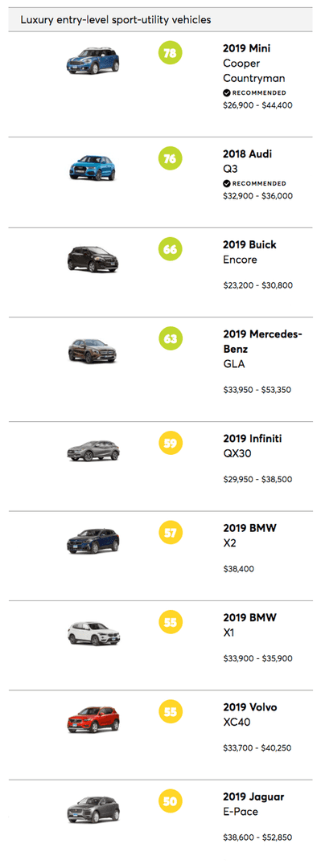Select the 66 score circle for Buick Encore
The width and height of the screenshot is (321, 868).
tap(171, 249)
